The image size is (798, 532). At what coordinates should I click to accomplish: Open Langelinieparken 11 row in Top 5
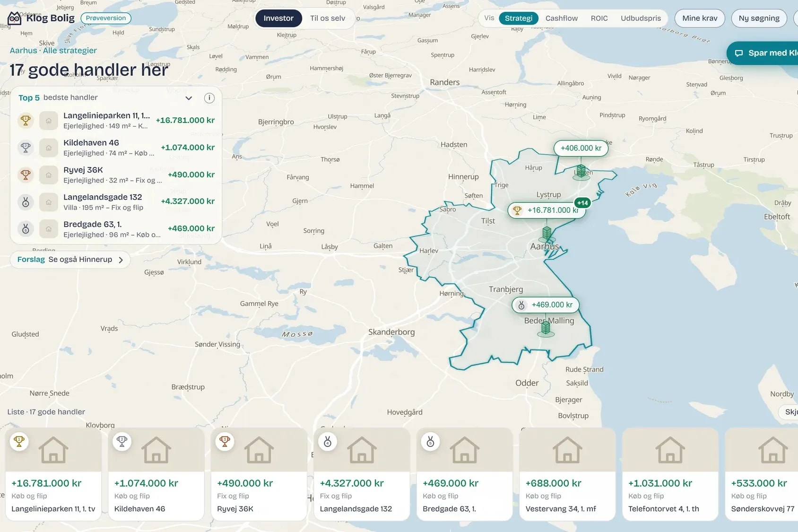pyautogui.click(x=116, y=120)
